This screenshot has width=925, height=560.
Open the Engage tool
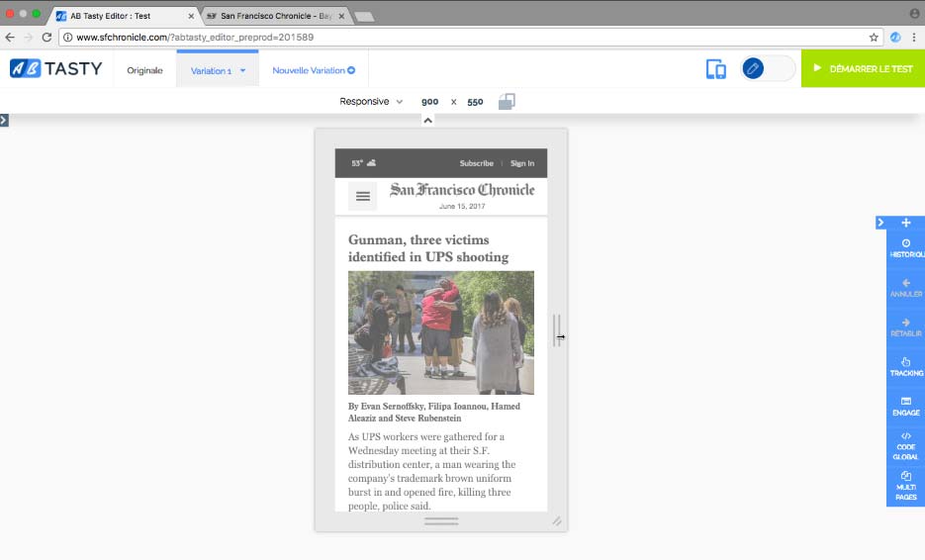click(x=906, y=407)
